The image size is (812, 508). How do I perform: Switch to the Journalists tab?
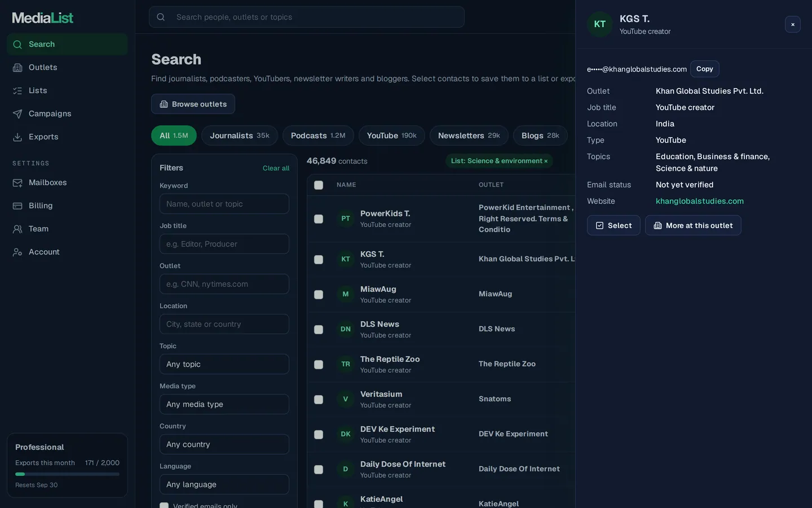click(x=240, y=135)
